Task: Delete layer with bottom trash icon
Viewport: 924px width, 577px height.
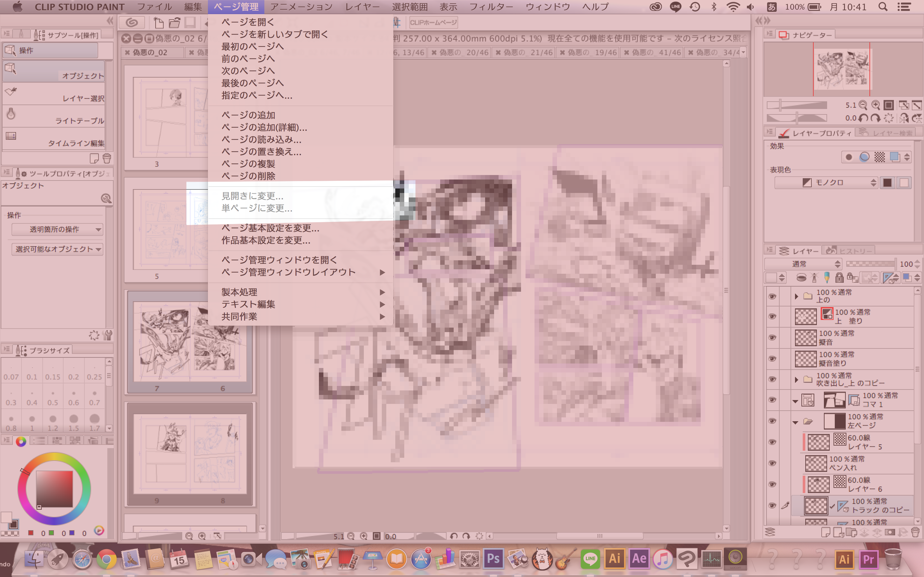Action: (915, 532)
